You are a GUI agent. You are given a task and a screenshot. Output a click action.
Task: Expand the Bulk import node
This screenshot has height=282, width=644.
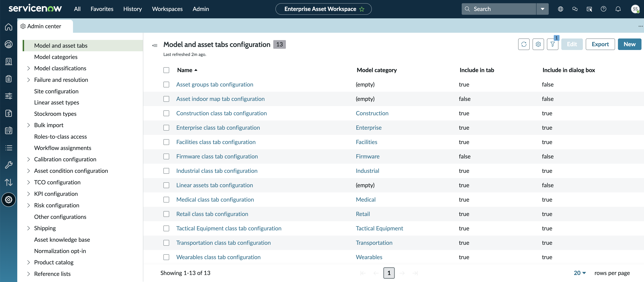(28, 125)
